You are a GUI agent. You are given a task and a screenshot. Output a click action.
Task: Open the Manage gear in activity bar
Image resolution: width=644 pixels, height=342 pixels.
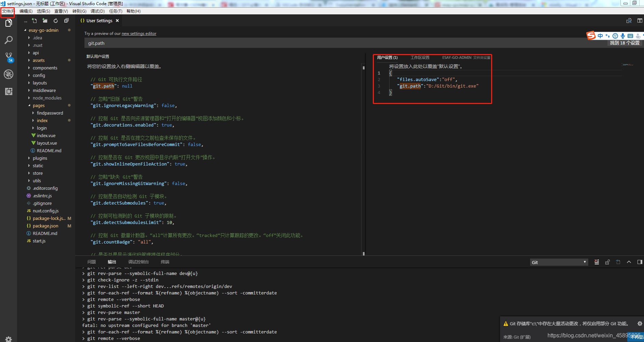[x=9, y=339]
